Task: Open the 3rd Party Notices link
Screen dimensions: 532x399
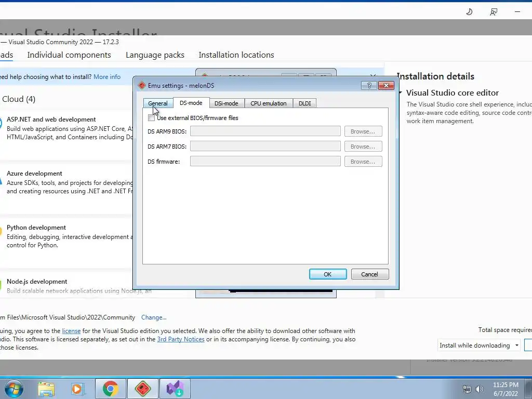Action: coord(181,339)
